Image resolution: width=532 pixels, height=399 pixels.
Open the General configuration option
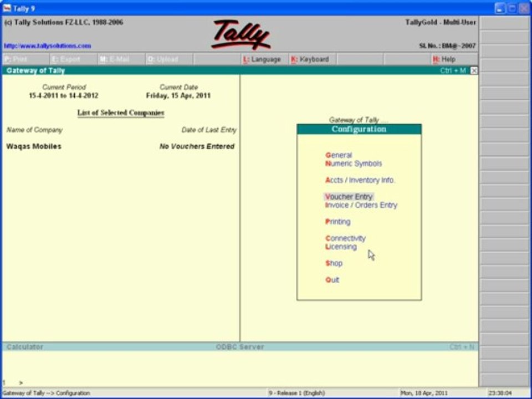coord(339,155)
